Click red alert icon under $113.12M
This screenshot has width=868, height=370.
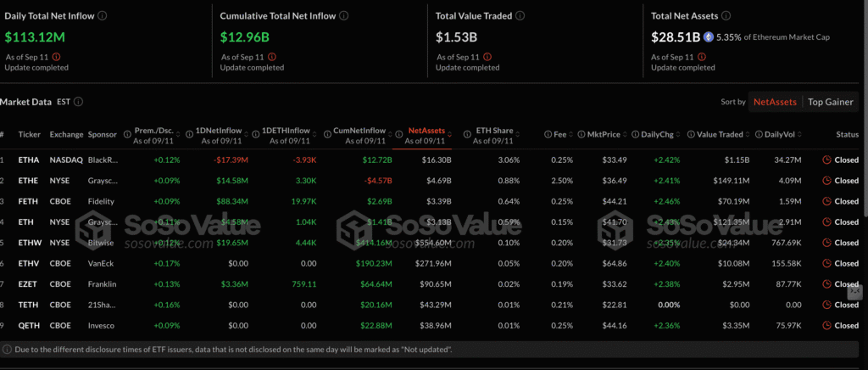tap(56, 57)
